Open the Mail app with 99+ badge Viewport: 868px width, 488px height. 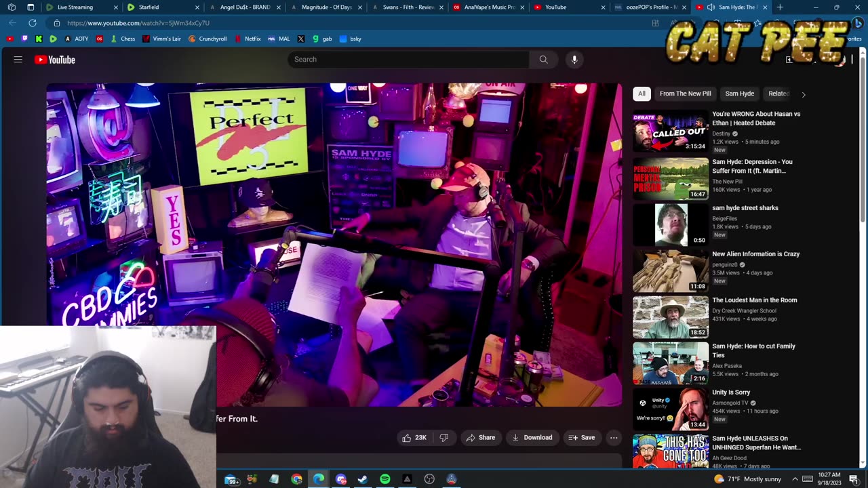232,479
